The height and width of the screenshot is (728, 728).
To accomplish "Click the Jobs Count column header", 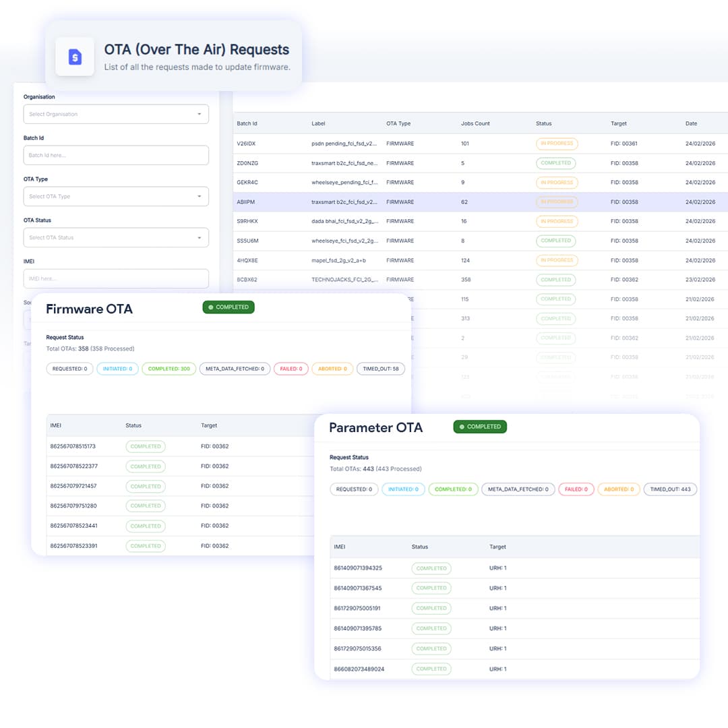I will [x=475, y=123].
